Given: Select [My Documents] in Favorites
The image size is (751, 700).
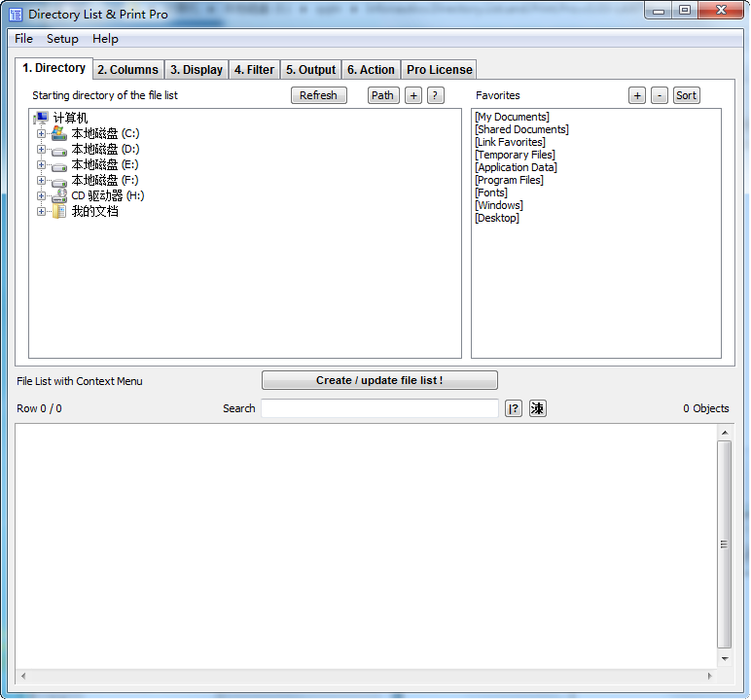Looking at the screenshot, I should (x=512, y=117).
